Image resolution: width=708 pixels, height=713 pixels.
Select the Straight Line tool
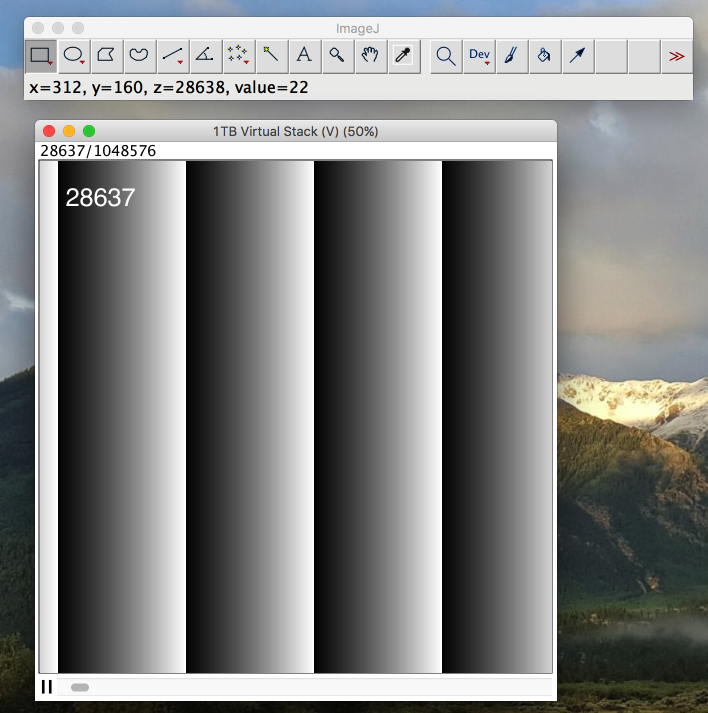pyautogui.click(x=172, y=56)
